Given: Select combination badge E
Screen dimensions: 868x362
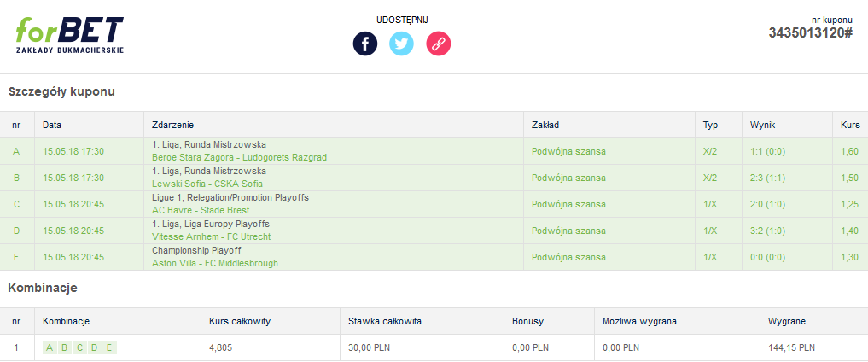Looking at the screenshot, I should (x=109, y=347).
